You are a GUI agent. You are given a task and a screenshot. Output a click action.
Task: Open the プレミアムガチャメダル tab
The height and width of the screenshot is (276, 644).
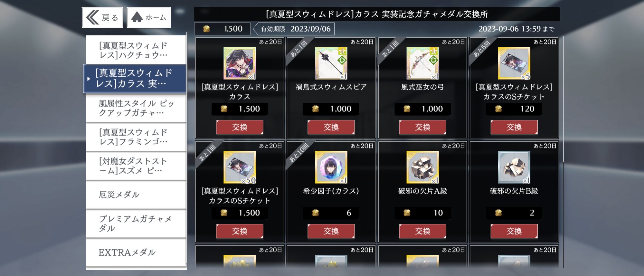[136, 224]
